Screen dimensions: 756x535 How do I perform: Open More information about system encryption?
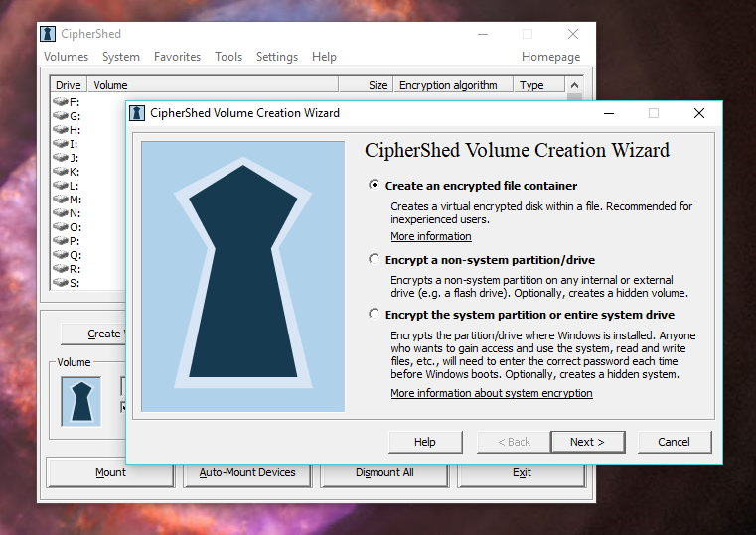coord(492,393)
